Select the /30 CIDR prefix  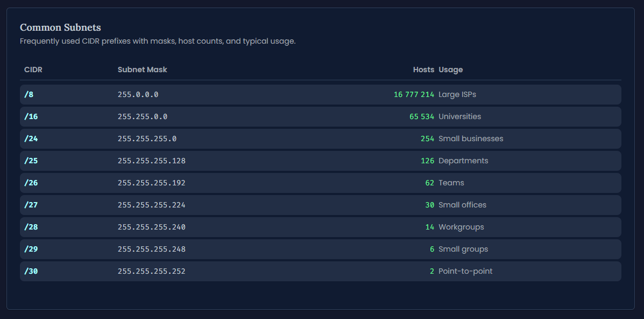click(31, 271)
